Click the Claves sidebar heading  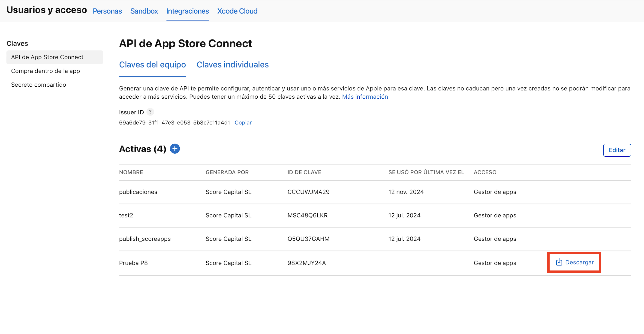(x=17, y=43)
